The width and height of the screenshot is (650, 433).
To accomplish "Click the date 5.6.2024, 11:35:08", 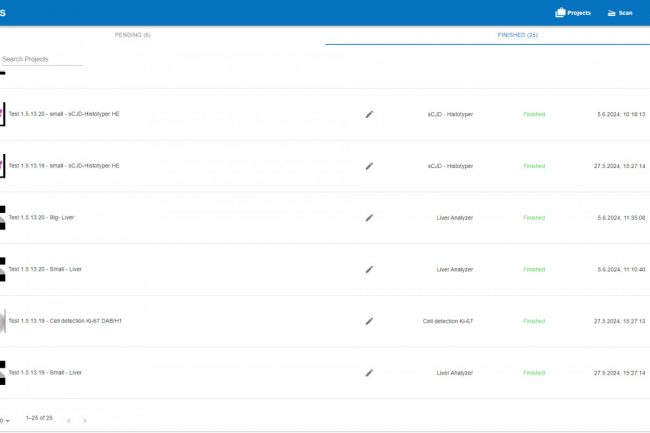I will 621,218.
